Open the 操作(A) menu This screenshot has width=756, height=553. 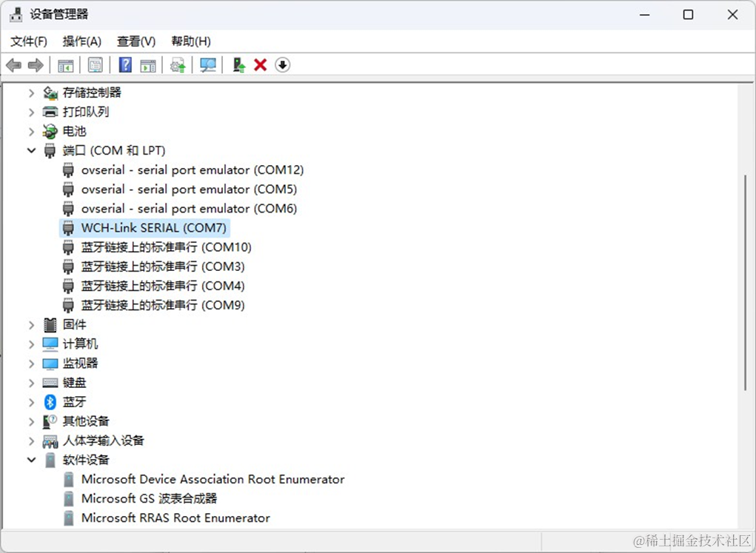click(x=82, y=41)
